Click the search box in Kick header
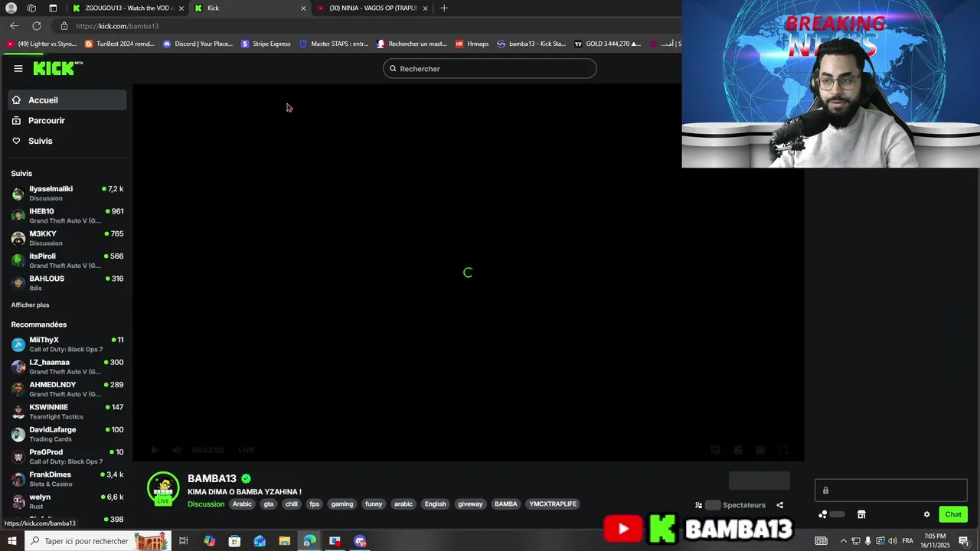 [490, 68]
